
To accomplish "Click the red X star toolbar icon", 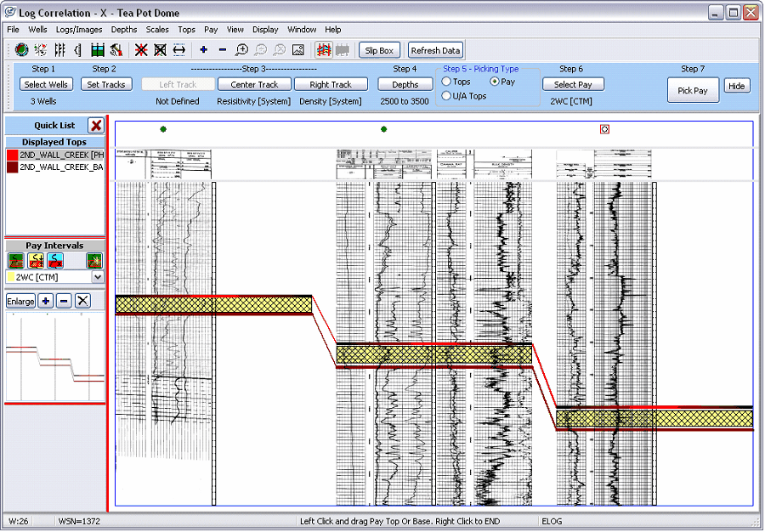I will point(141,50).
